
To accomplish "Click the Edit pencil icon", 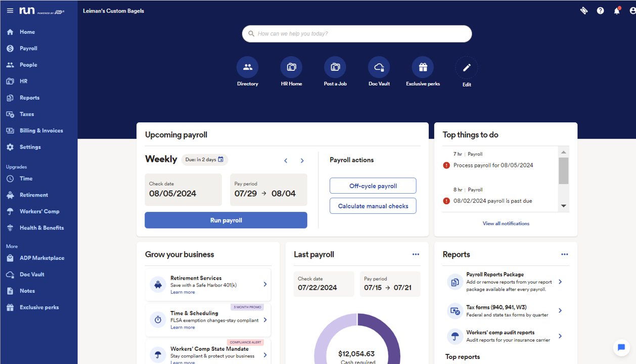I will click(466, 67).
